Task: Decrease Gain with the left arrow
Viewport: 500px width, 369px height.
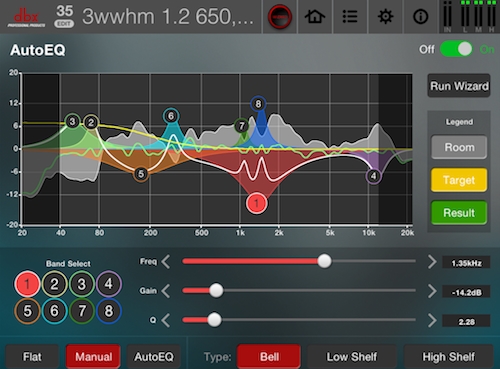Action: tap(166, 291)
